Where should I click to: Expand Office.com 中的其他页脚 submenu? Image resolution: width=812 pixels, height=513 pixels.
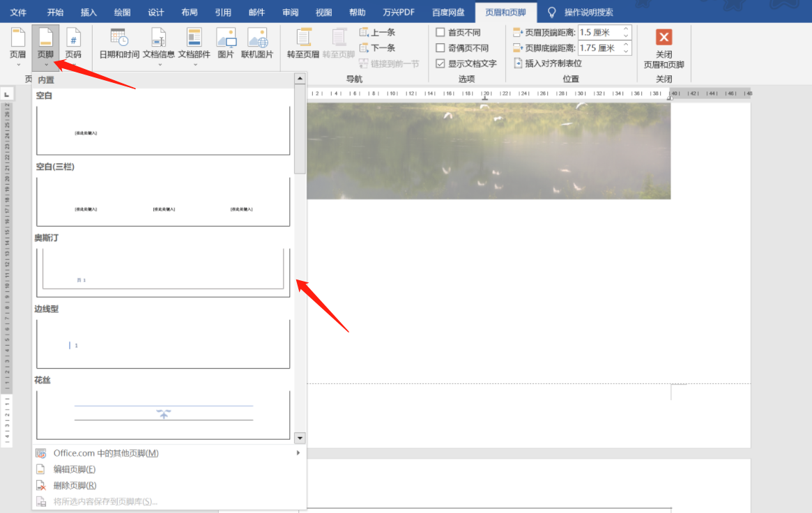pyautogui.click(x=168, y=453)
